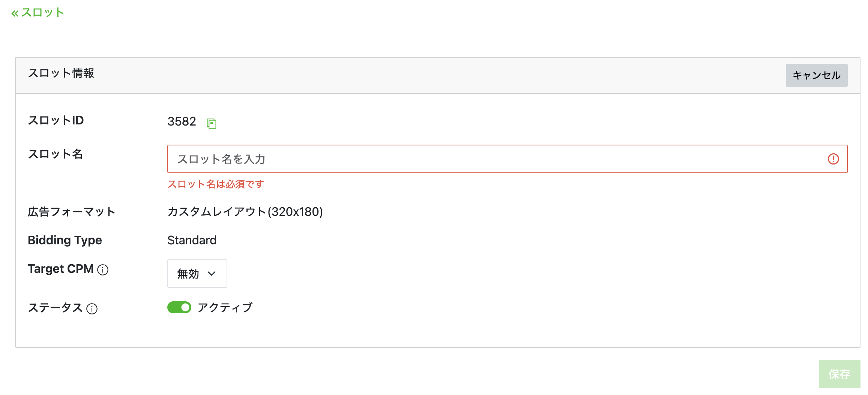Click the Target CPM label
868x395 pixels.
tap(61, 269)
